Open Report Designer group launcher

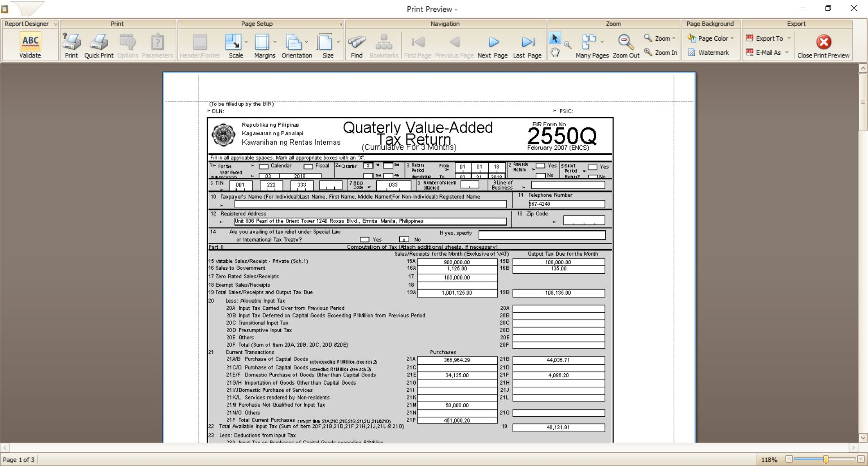[x=55, y=24]
